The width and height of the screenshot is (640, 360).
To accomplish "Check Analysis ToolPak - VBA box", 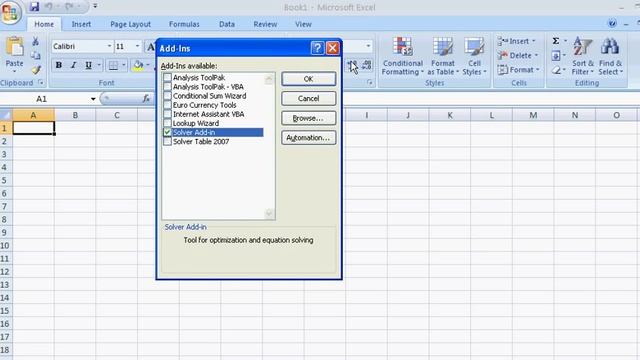I will click(167, 87).
